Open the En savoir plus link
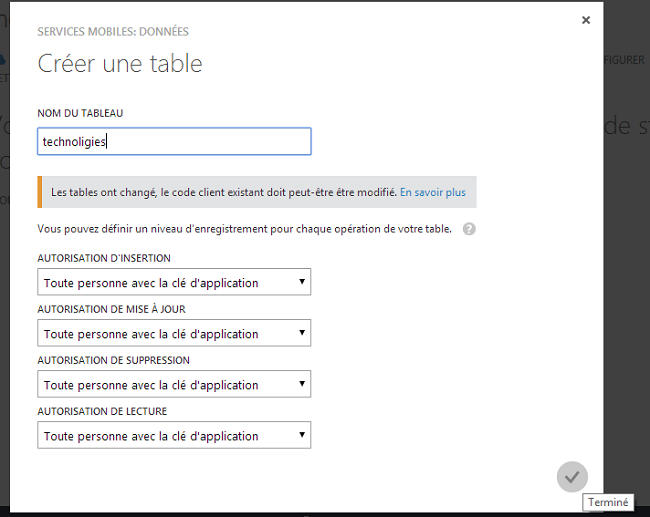 (433, 192)
